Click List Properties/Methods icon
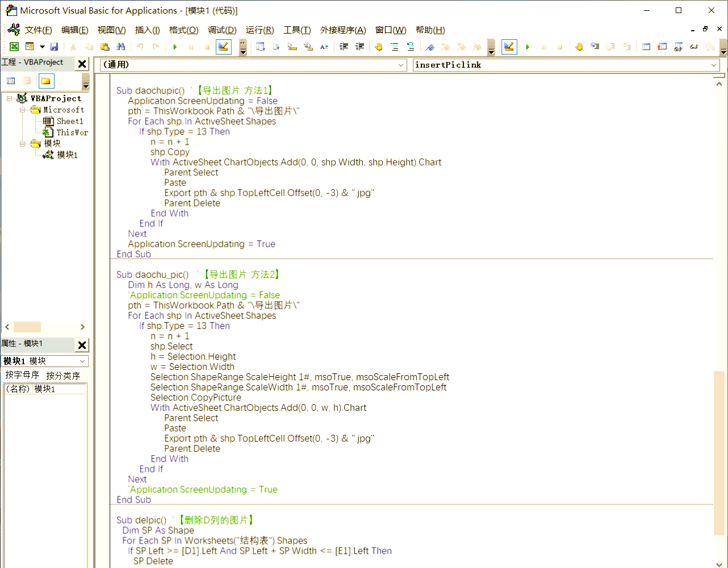The image size is (728, 568). [260, 47]
